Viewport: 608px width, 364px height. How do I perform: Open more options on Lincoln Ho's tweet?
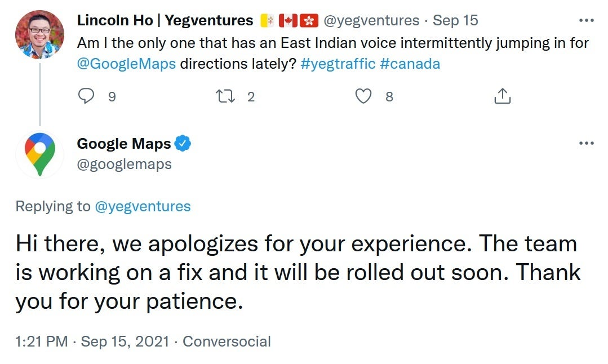586,20
